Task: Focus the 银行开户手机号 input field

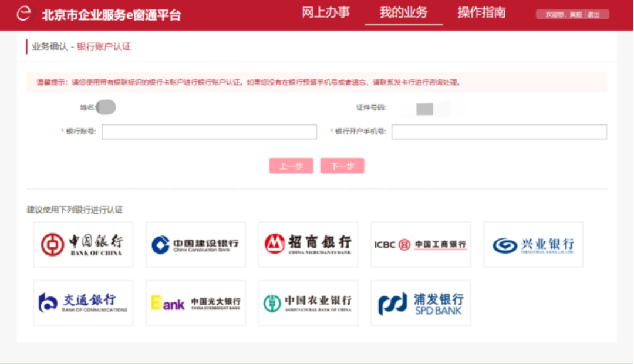Action: 500,132
